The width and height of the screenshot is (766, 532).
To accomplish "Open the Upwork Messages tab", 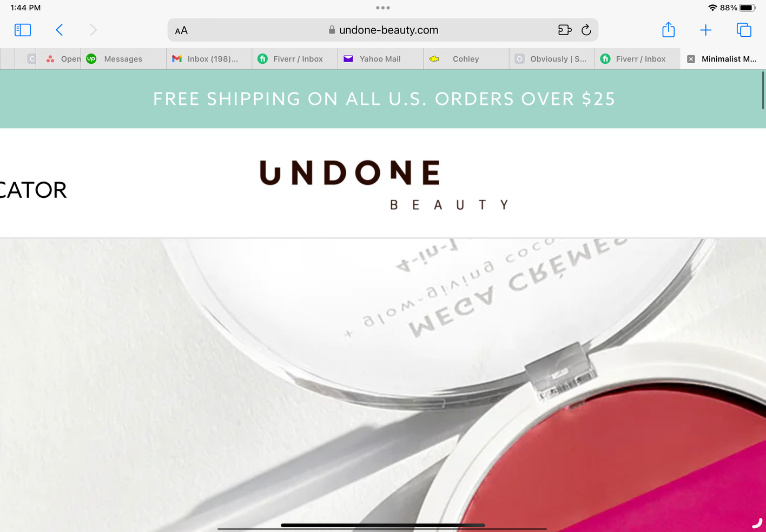I will (123, 59).
